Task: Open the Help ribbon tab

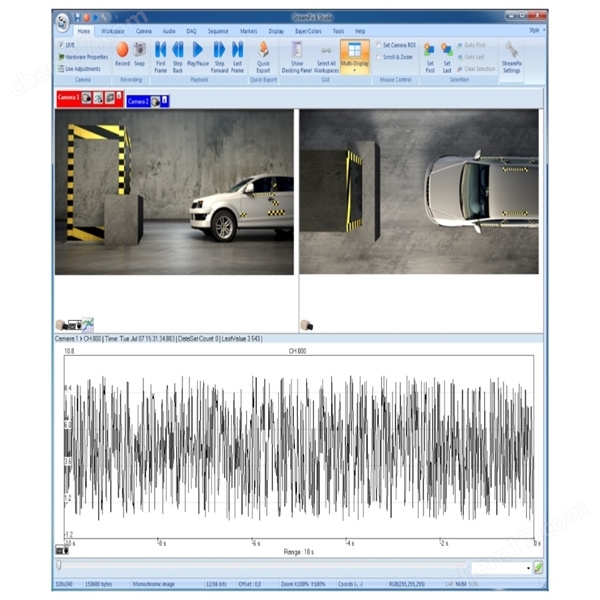Action: coord(360,31)
